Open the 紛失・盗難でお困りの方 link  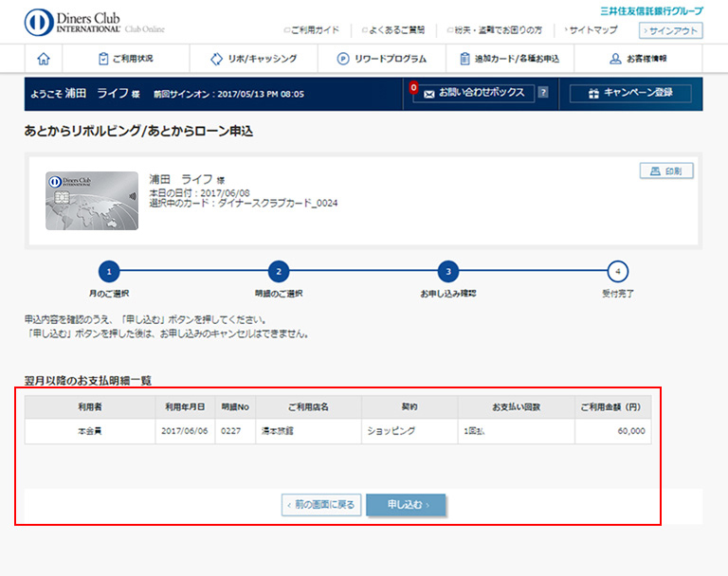coord(489,30)
